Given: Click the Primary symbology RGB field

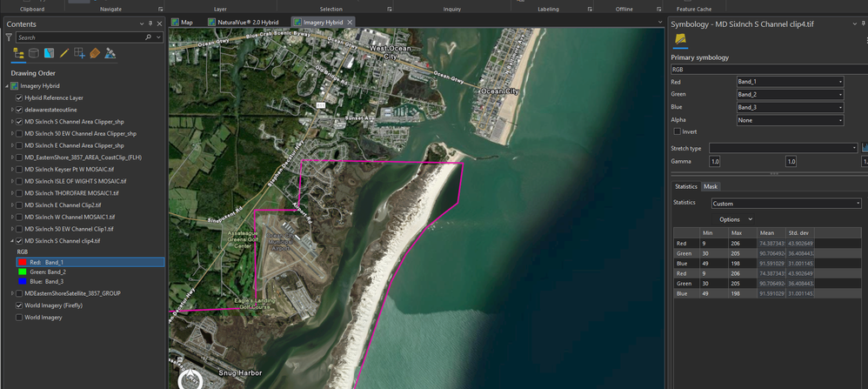Looking at the screenshot, I should point(768,70).
